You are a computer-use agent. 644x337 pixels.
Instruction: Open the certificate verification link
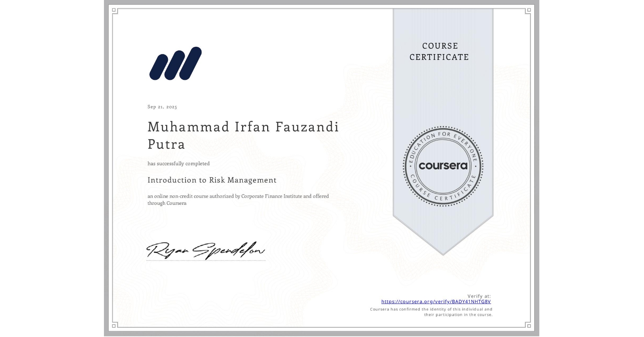click(x=436, y=301)
